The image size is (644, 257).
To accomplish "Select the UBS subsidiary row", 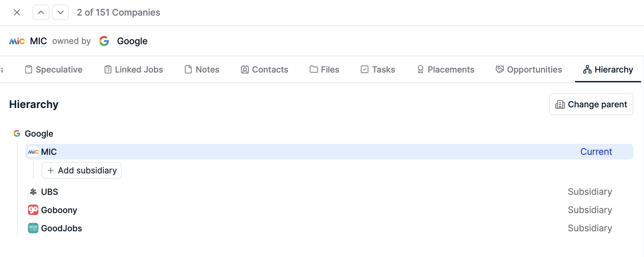I will coord(329,192).
